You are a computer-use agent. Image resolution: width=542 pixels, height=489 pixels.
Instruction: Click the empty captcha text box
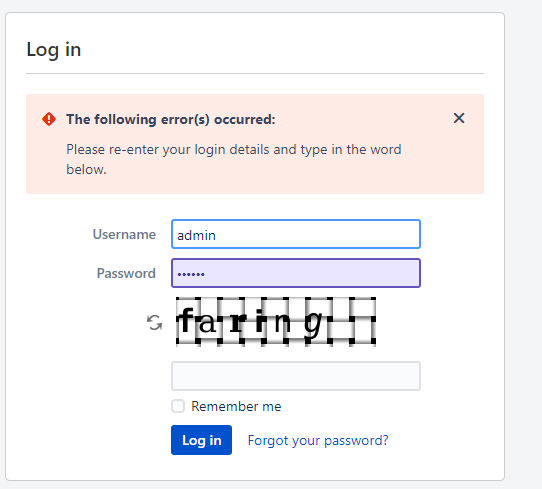tap(296, 376)
